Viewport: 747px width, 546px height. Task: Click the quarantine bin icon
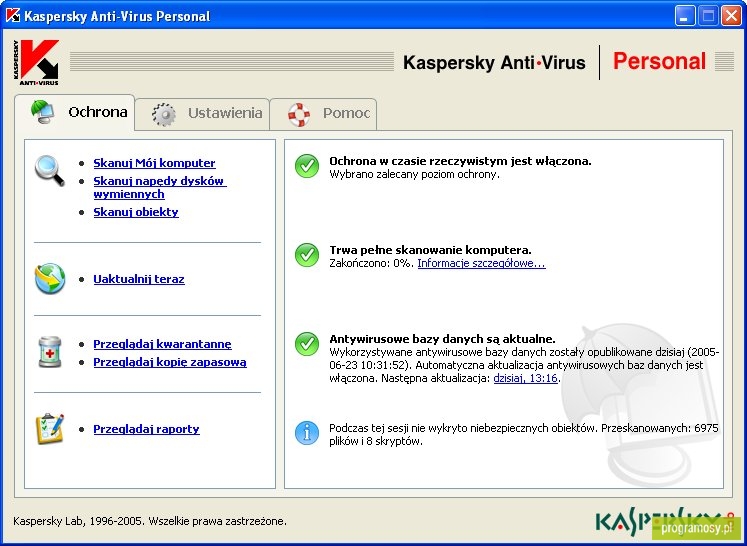click(x=50, y=352)
